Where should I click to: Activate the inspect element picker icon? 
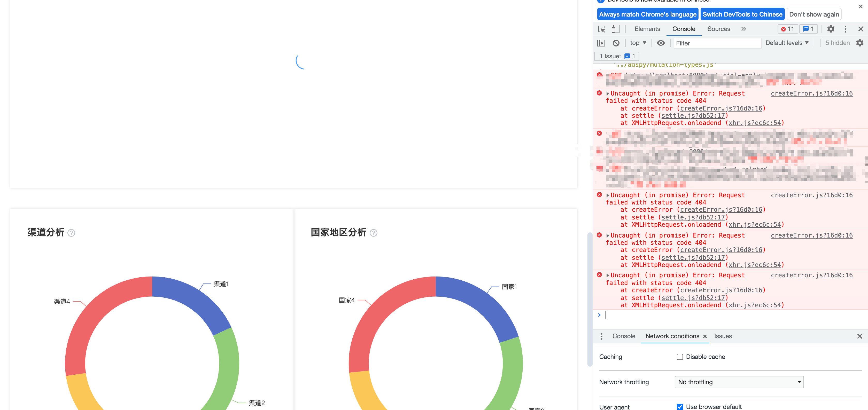coord(601,29)
